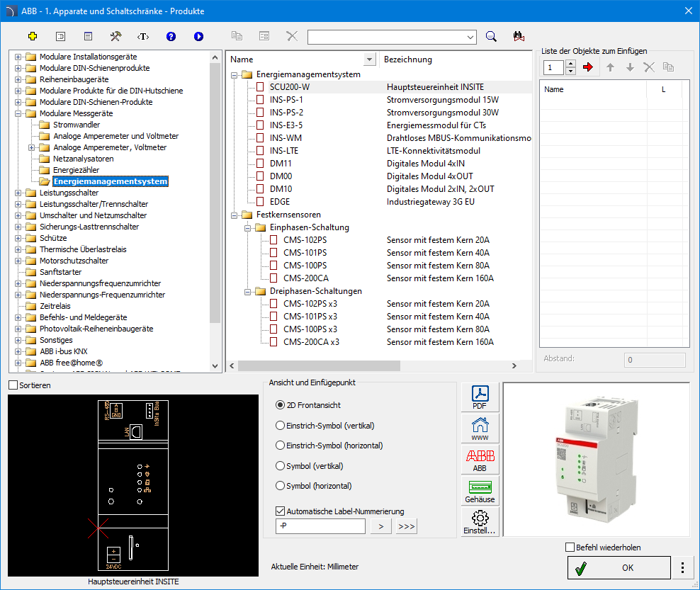The height and width of the screenshot is (590, 700).
Task: Collapse the Modulare Messgeräte folder
Action: click(x=18, y=113)
